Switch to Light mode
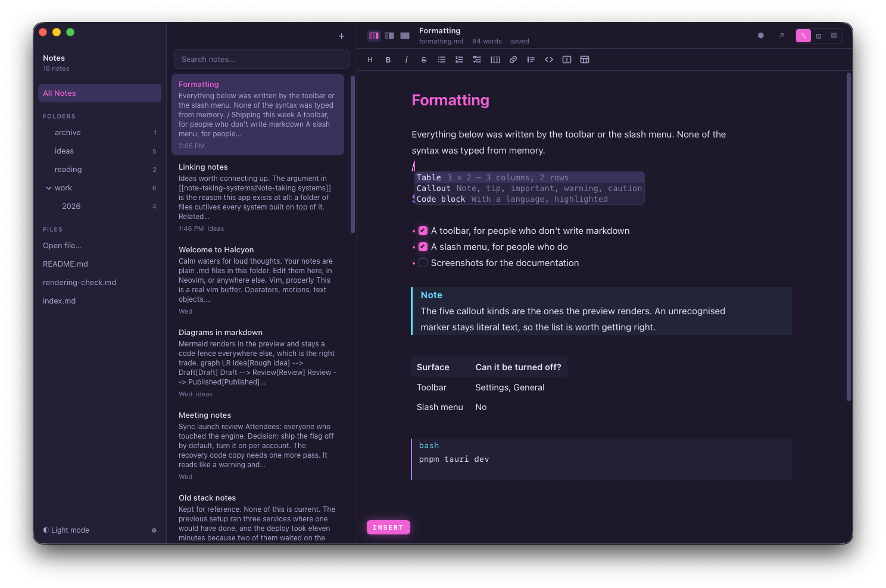This screenshot has width=886, height=588. 66,530
